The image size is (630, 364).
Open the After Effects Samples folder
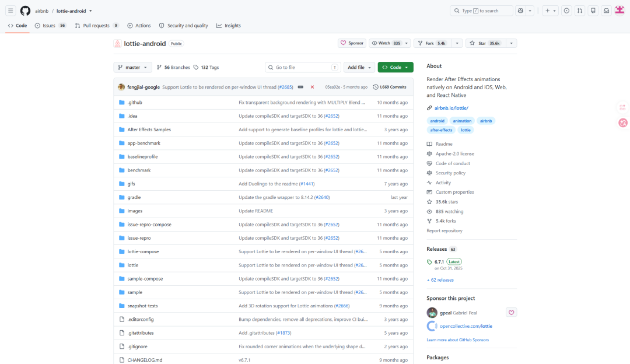pos(149,129)
